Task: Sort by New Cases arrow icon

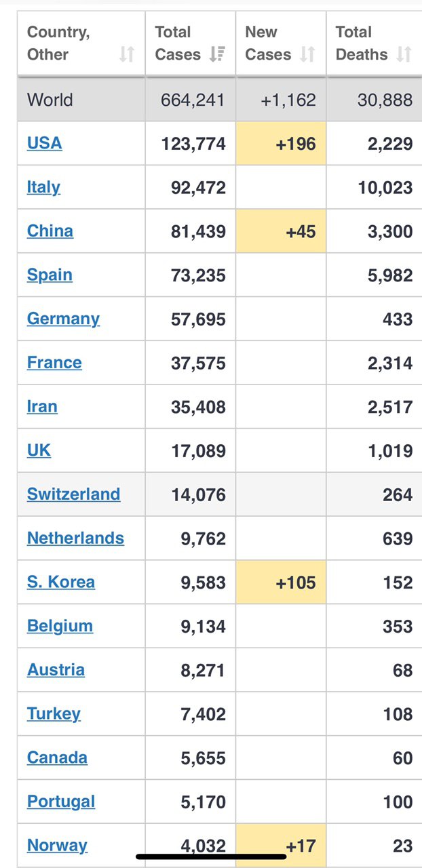Action: (307, 54)
